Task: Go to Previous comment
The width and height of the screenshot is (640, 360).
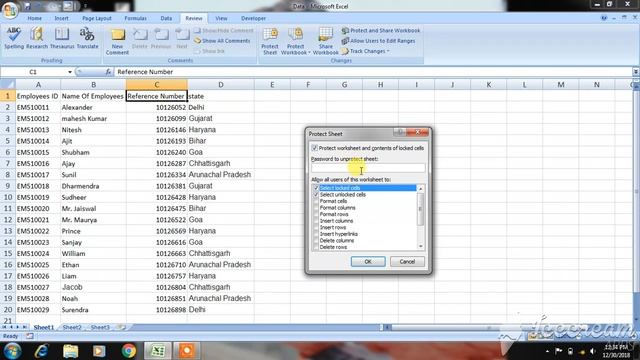Action: point(161,39)
